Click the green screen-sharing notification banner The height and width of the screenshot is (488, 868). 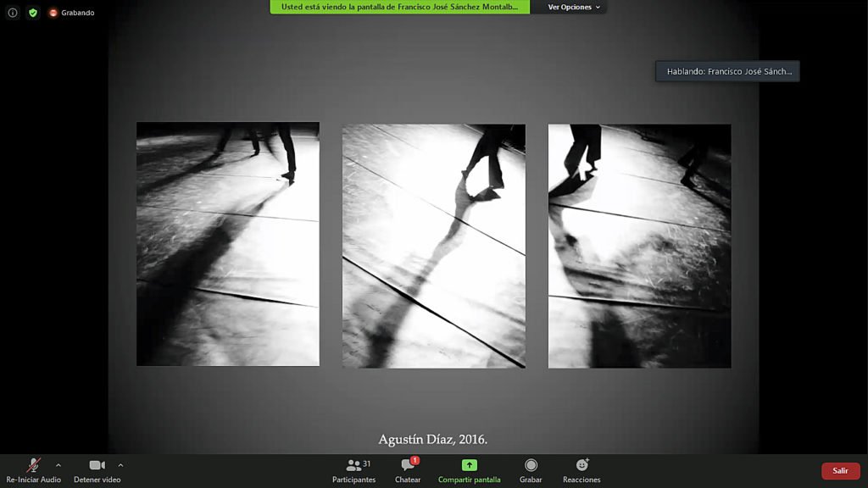click(x=399, y=7)
